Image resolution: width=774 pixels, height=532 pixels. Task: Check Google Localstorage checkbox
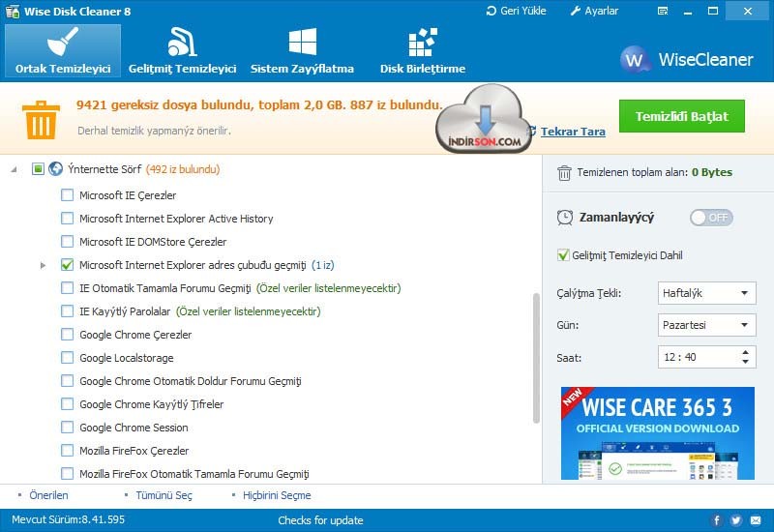point(67,357)
